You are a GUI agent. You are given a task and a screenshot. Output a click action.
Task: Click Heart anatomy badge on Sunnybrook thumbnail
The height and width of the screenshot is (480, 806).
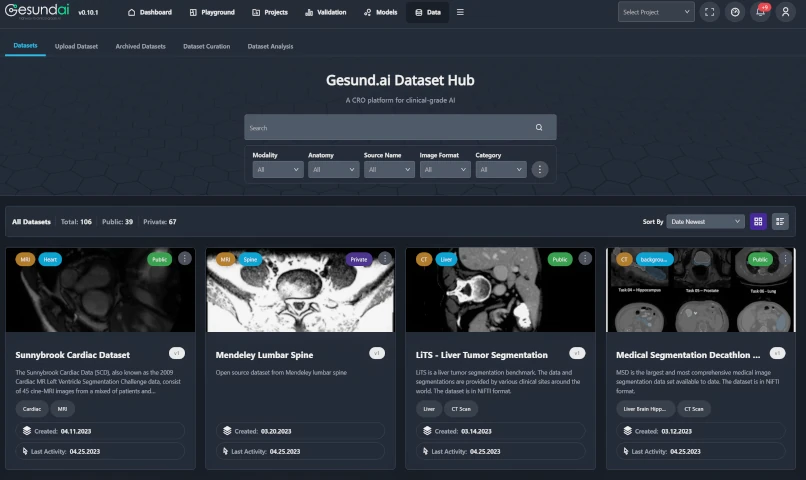[x=50, y=260]
